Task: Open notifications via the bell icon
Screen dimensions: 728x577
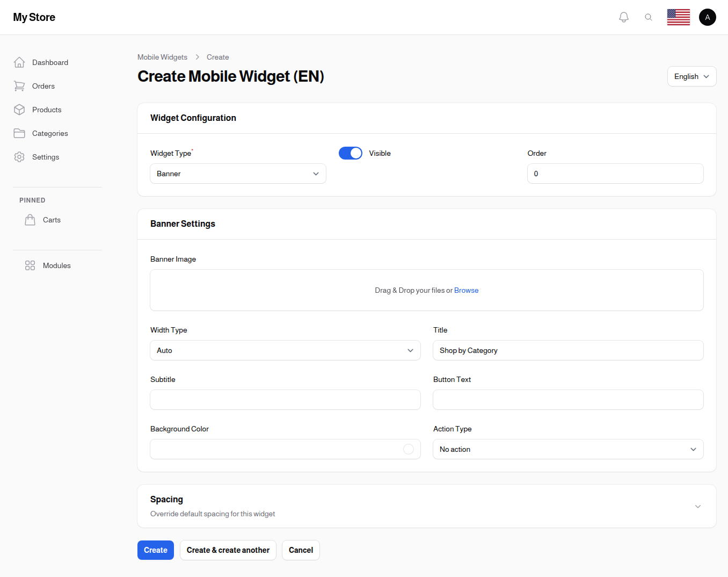Action: tap(623, 17)
